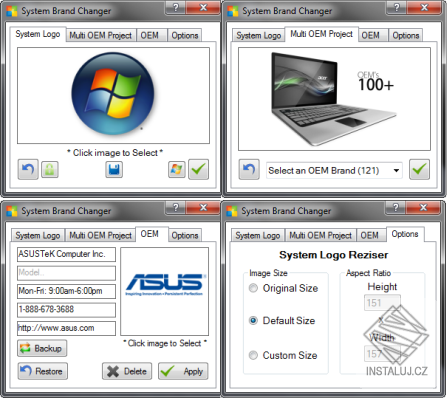Close the System Logo window
447x398 pixels.
pyautogui.click(x=203, y=7)
